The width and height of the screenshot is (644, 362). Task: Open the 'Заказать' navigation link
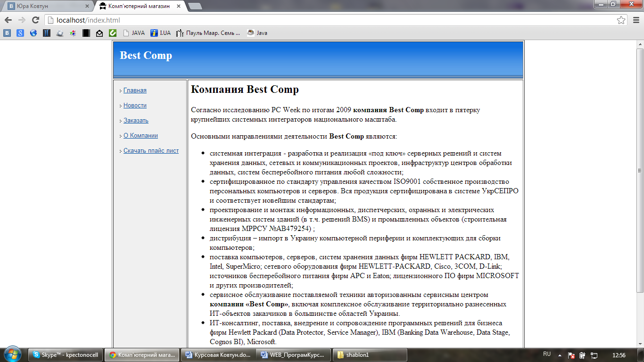pyautogui.click(x=136, y=121)
